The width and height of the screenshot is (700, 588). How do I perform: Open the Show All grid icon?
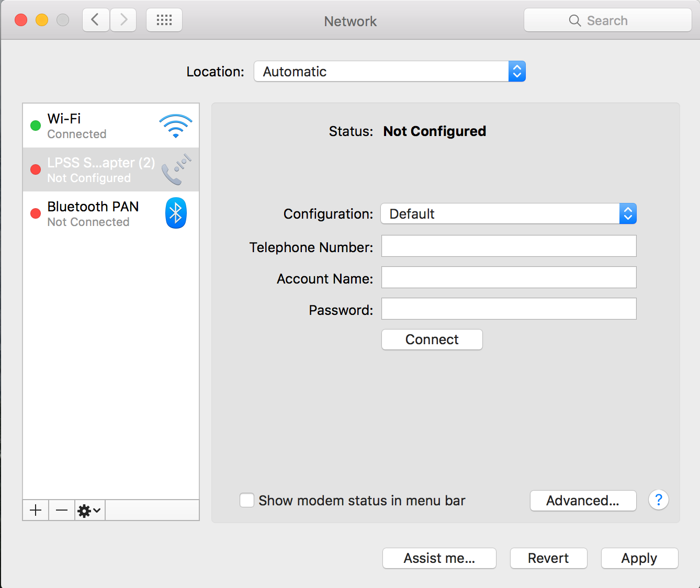point(164,19)
